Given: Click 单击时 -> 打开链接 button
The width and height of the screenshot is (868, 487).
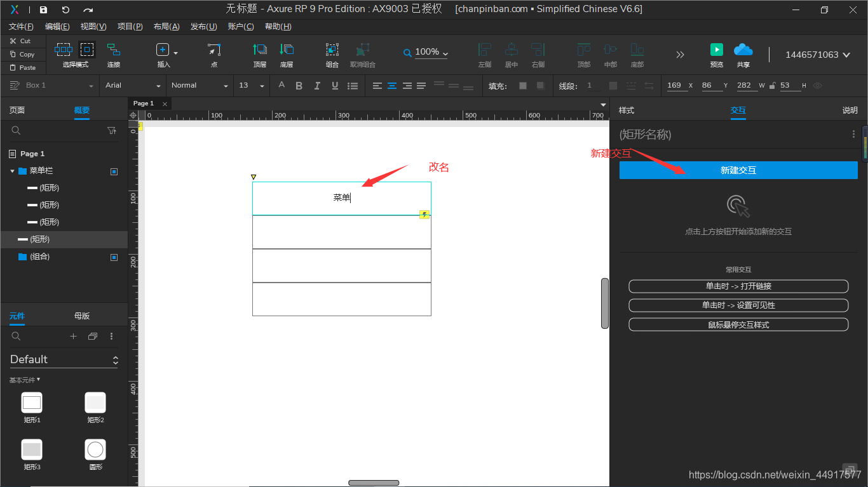Looking at the screenshot, I should tap(738, 286).
